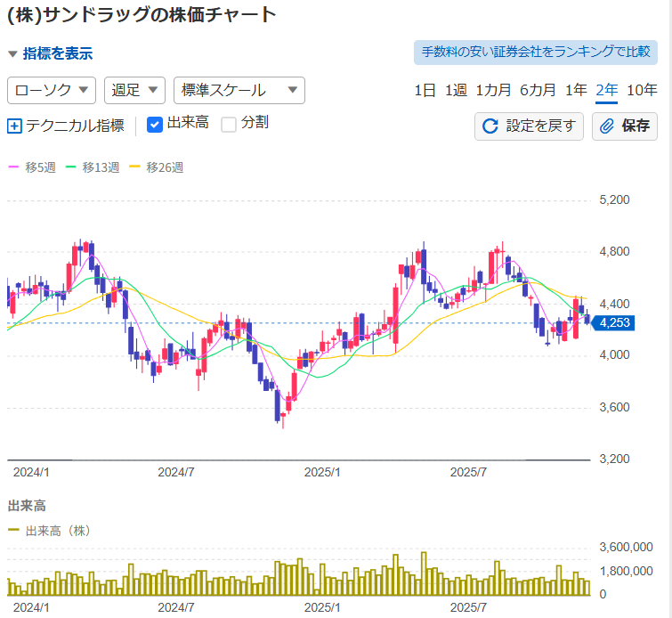The width and height of the screenshot is (672, 618).
Task: Switch to the 1年 period tab
Action: pos(576,90)
